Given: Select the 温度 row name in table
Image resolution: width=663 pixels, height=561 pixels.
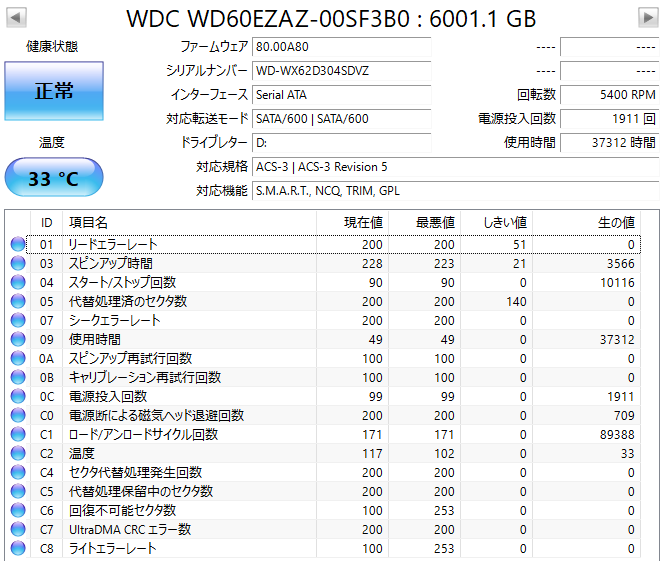Looking at the screenshot, I should coord(82,454).
